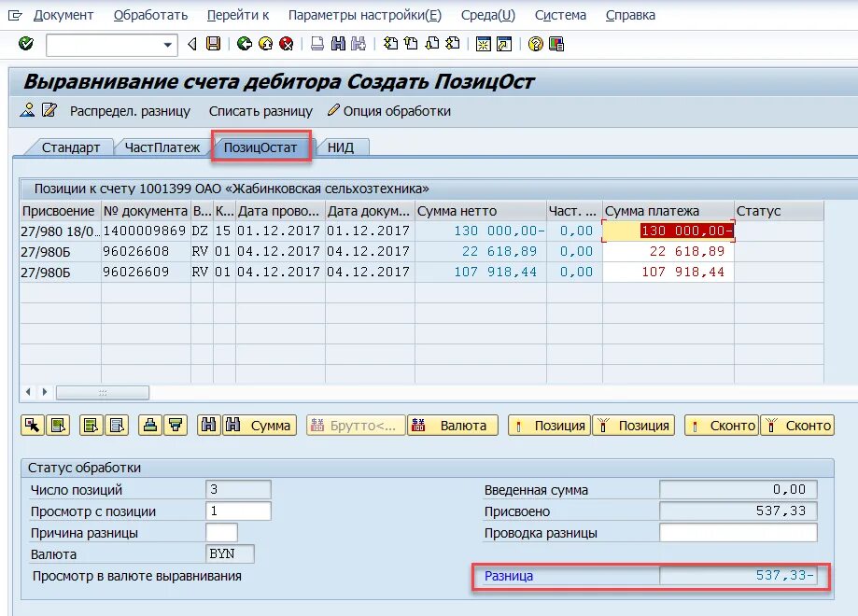Image resolution: width=858 pixels, height=616 pixels.
Task: Click the person-shaped icon in application toolbar
Action: point(27,110)
